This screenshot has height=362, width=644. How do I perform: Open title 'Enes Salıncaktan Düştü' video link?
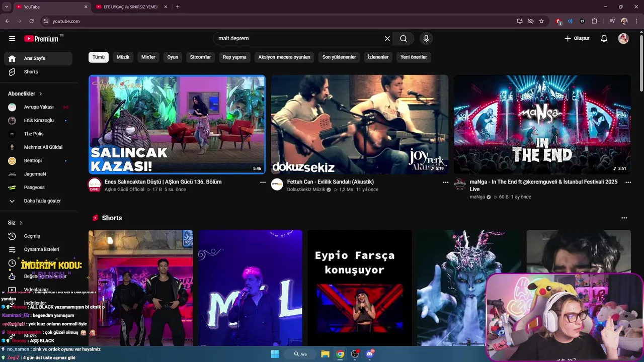[163, 182]
